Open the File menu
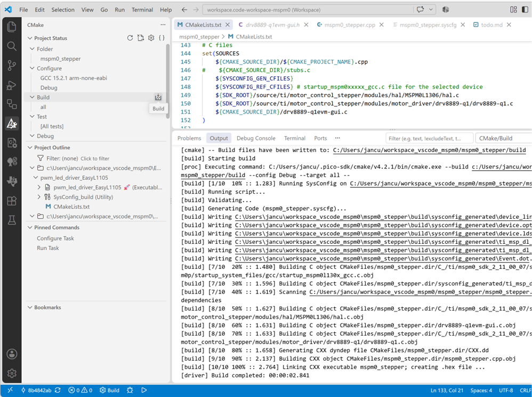The height and width of the screenshot is (397, 532). click(x=24, y=10)
